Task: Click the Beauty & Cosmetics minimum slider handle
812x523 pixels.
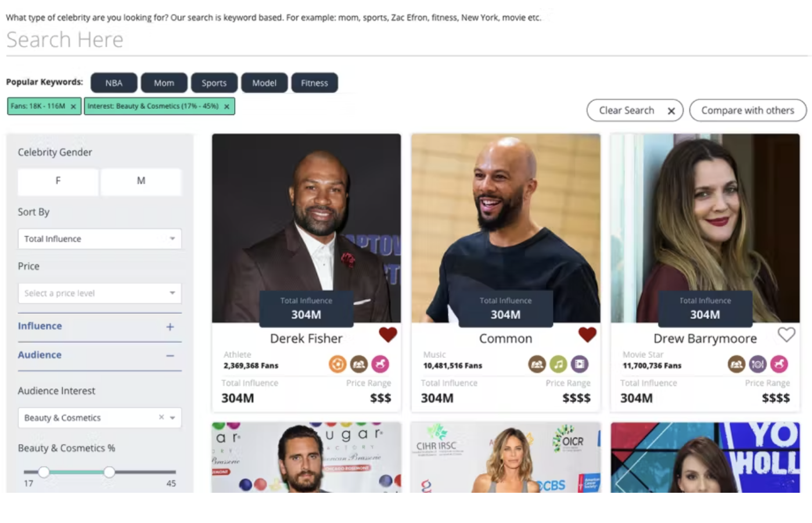Action: click(x=44, y=472)
